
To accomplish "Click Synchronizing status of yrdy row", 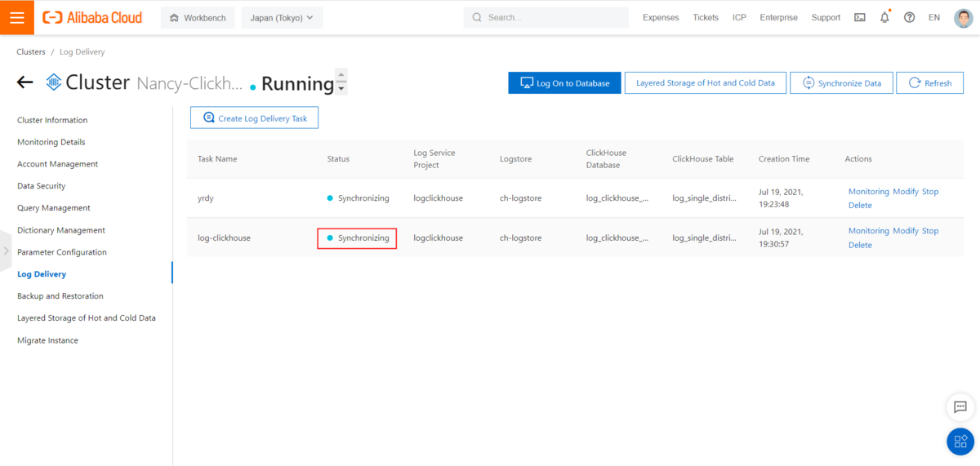I will pos(359,198).
